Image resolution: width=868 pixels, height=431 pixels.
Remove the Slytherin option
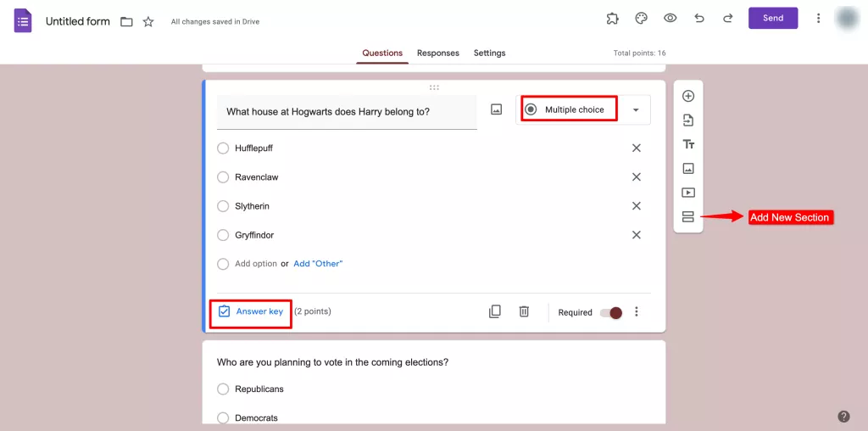[637, 206]
